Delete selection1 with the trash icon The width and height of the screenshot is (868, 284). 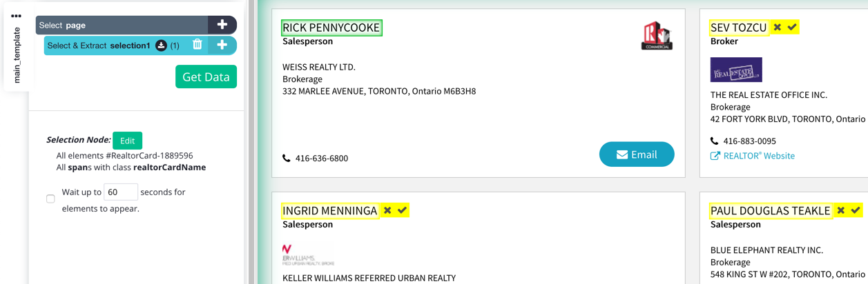pyautogui.click(x=197, y=45)
